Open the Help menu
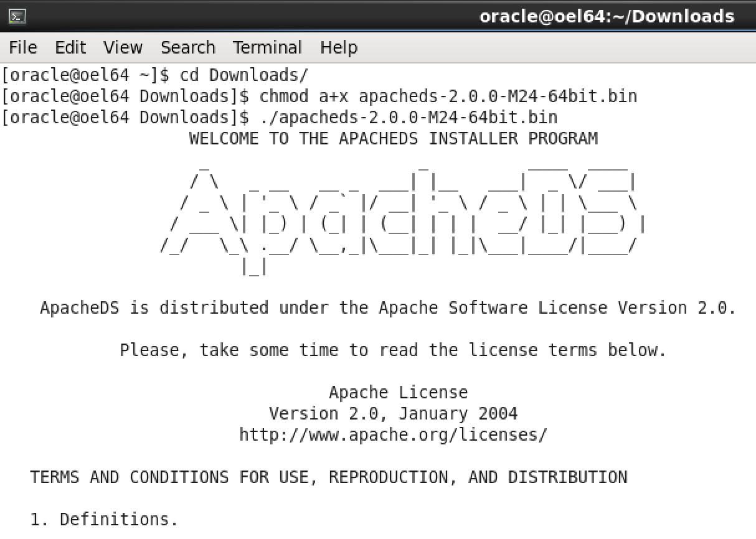 [x=339, y=47]
